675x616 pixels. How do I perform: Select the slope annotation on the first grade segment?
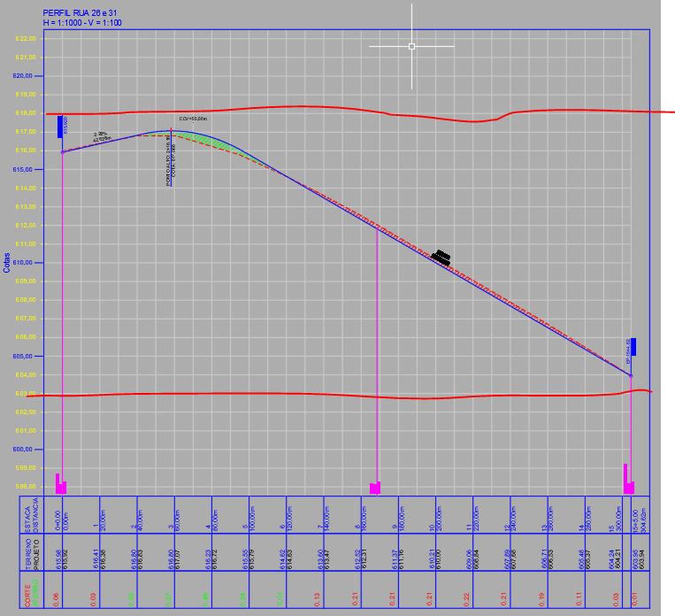coord(102,137)
